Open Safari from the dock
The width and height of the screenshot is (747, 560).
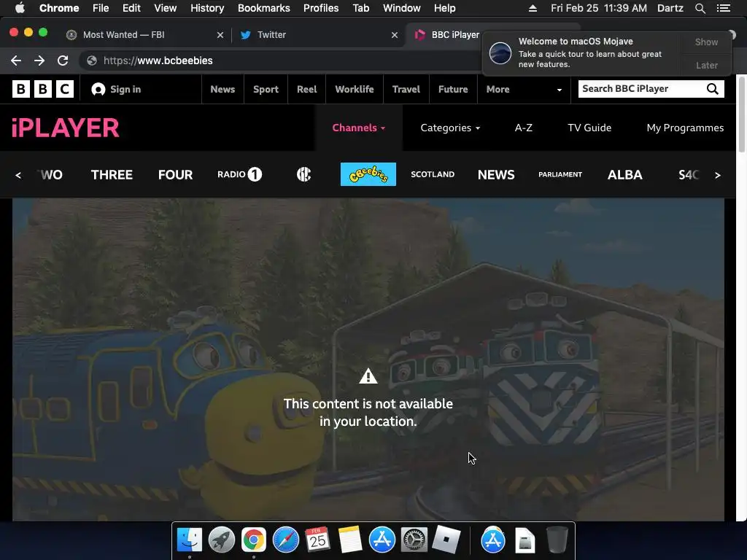point(286,540)
